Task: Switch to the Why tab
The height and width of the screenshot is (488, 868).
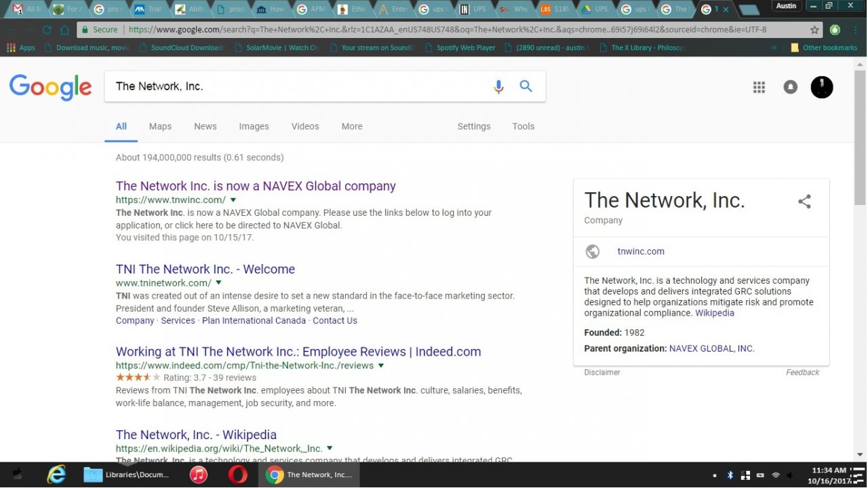Action: click(512, 10)
